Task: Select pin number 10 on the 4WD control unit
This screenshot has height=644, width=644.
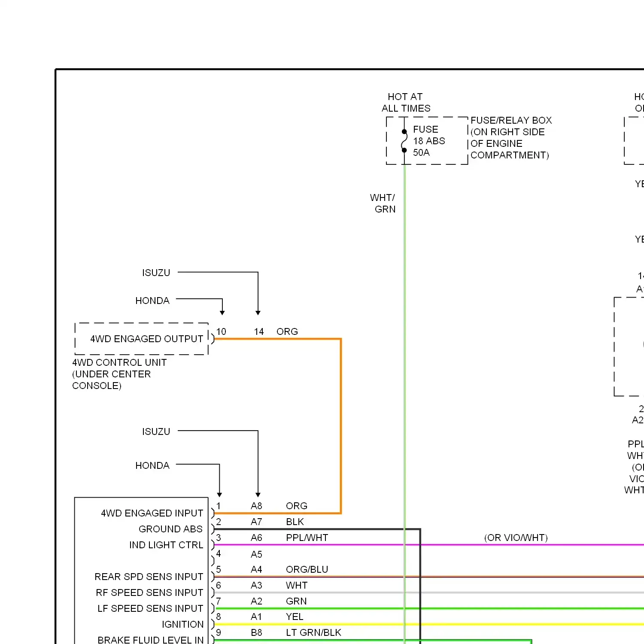Action: 221,331
